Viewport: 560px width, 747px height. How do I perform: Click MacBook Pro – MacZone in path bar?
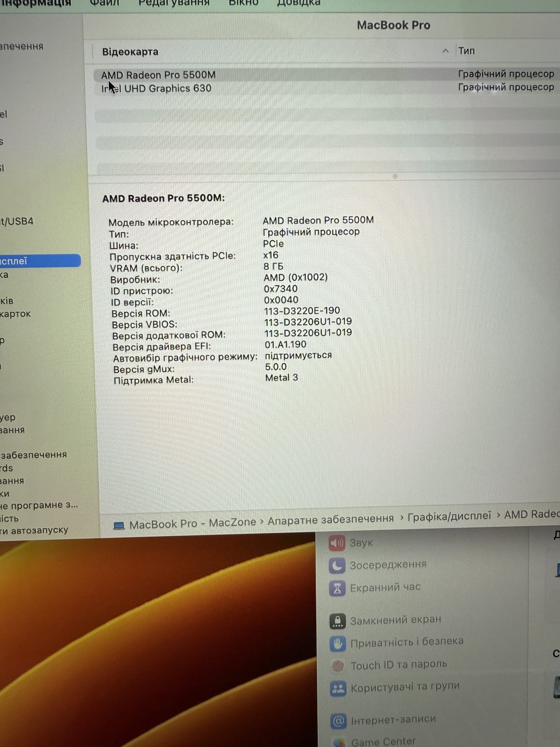pyautogui.click(x=192, y=523)
